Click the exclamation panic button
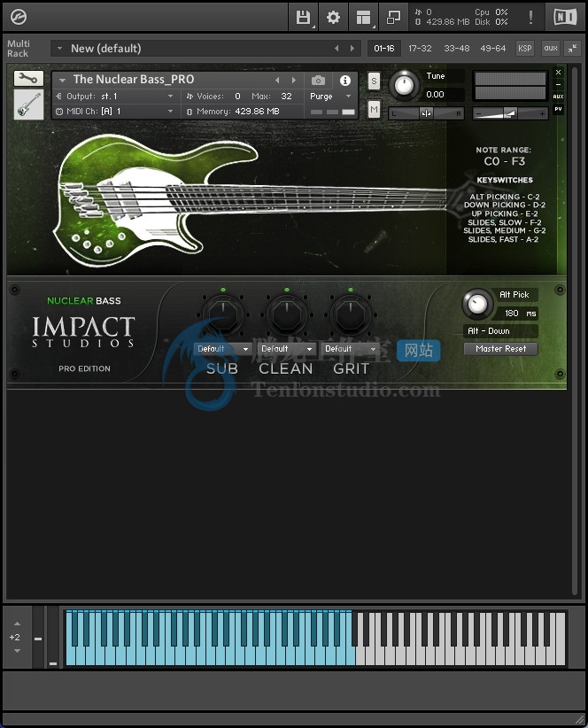The height and width of the screenshot is (728, 588). click(530, 17)
